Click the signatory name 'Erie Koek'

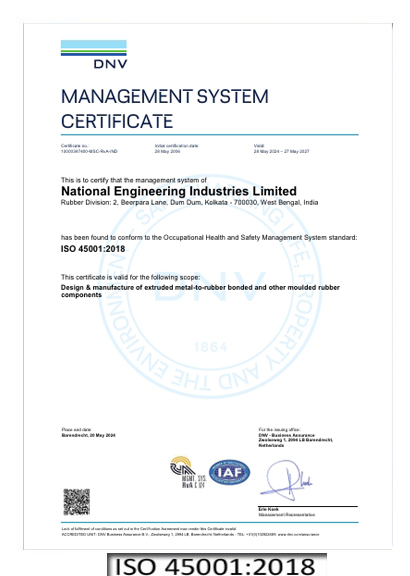coord(269,510)
